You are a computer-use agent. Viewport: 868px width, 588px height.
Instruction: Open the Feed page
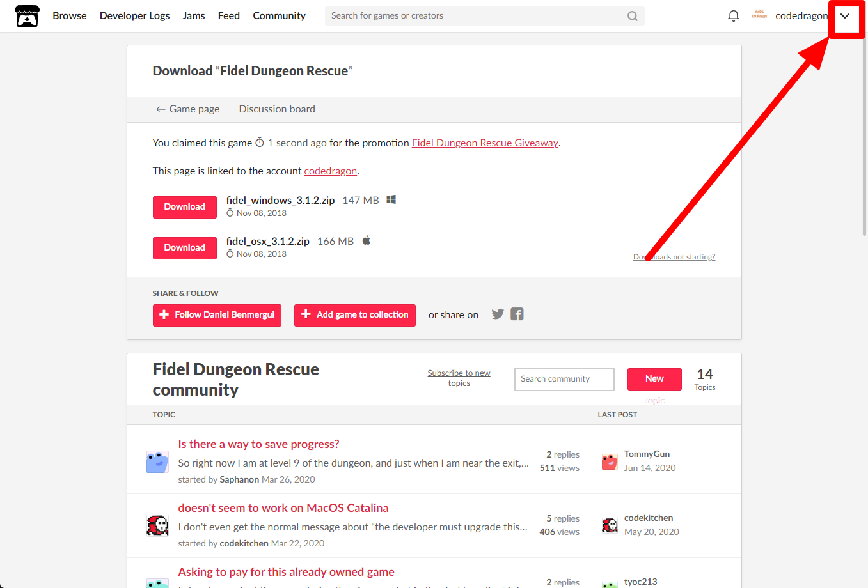pos(228,16)
